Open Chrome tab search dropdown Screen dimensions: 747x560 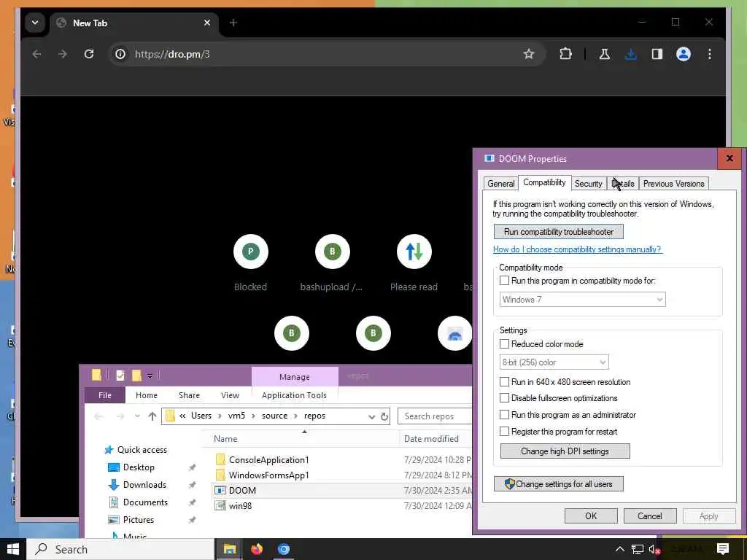[x=35, y=23]
